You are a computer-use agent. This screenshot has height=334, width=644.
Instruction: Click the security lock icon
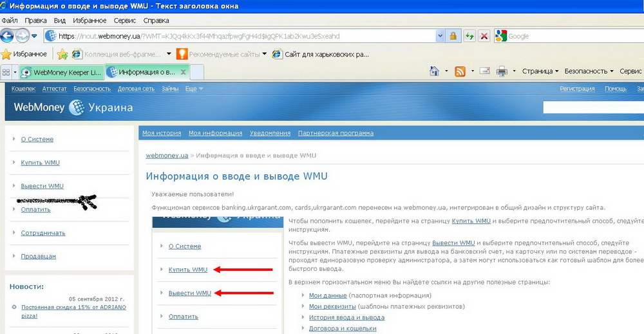pyautogui.click(x=453, y=36)
